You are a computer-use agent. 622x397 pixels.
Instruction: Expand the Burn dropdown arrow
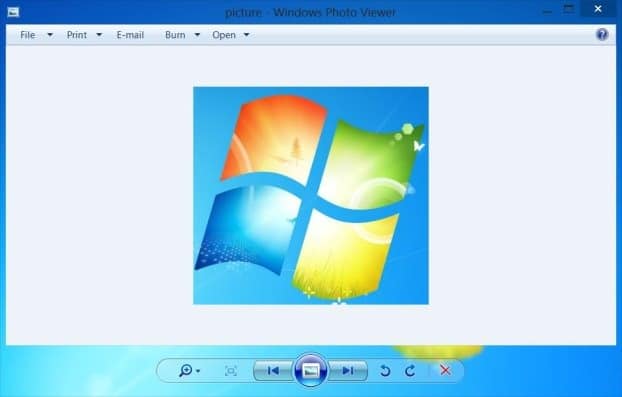click(197, 35)
